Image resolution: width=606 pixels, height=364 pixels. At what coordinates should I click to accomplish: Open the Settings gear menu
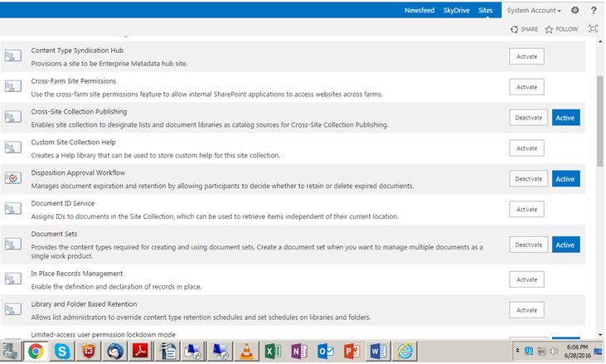pos(575,11)
